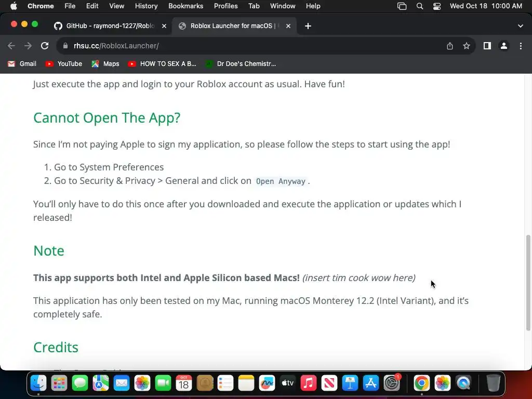This screenshot has width=532, height=399.
Task: Click the Cannot Open The App? heading
Action: coord(107,118)
